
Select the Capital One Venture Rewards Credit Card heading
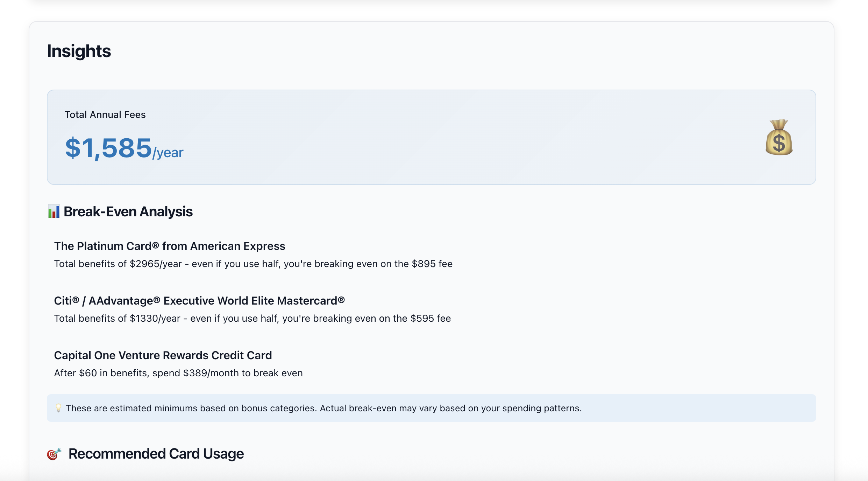[x=163, y=355]
